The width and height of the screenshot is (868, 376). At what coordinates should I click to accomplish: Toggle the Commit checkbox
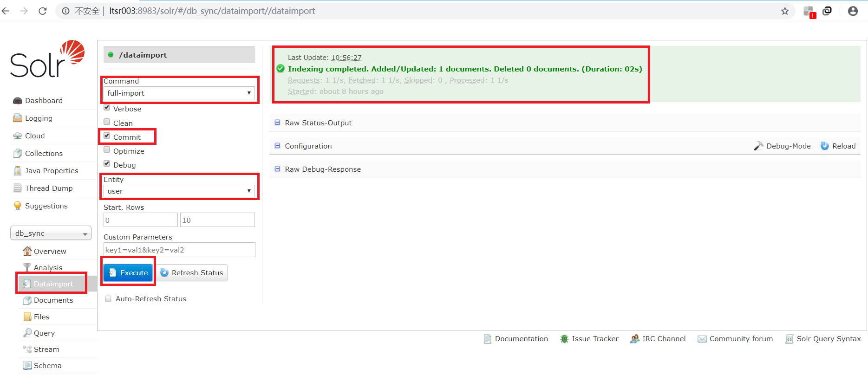[x=107, y=136]
